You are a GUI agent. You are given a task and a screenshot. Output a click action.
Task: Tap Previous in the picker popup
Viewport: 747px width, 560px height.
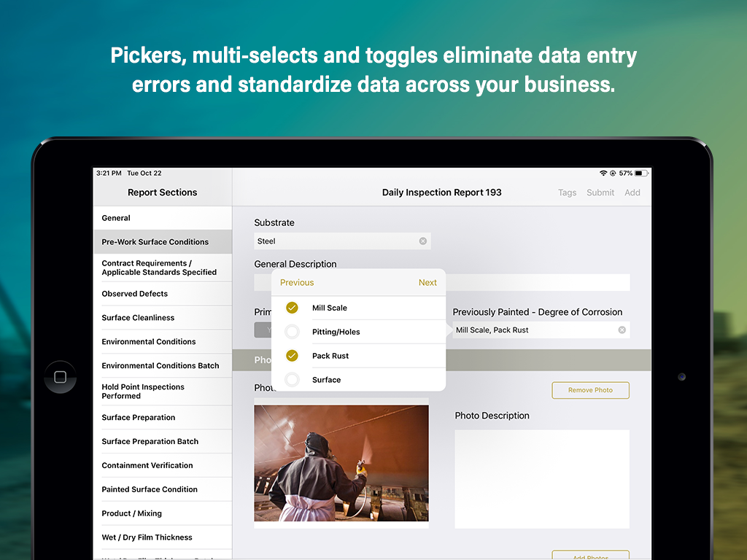(x=297, y=282)
